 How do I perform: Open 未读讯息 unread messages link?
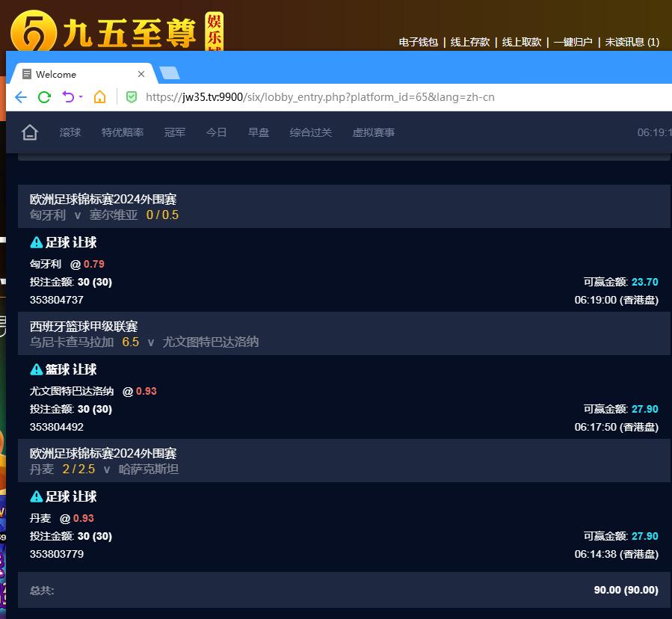[632, 42]
